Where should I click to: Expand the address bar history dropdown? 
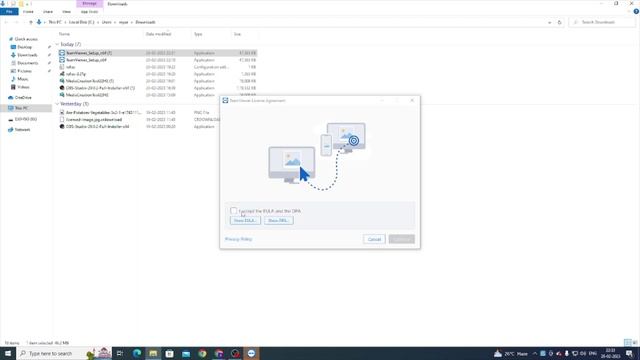549,22
